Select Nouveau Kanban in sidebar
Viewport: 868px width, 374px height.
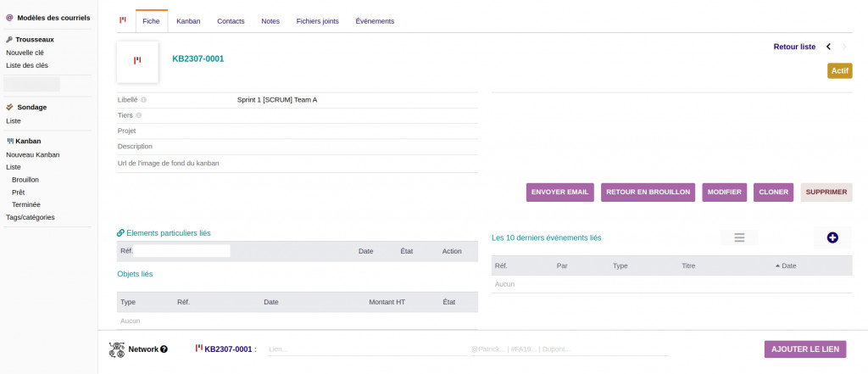(33, 154)
